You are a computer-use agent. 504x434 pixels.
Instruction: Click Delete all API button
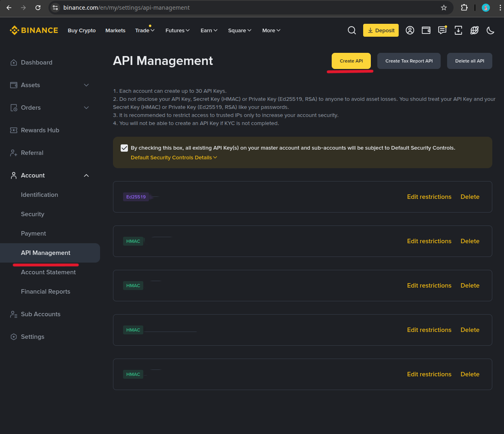tap(470, 61)
